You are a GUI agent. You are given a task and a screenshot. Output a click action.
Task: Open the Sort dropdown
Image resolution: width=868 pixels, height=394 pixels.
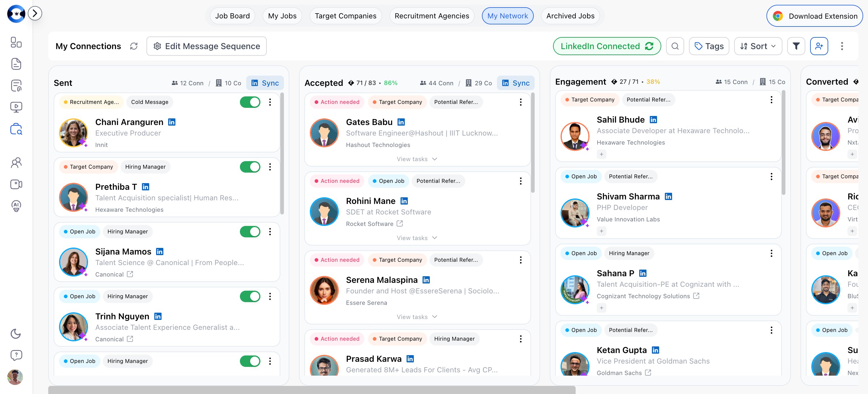tap(758, 46)
